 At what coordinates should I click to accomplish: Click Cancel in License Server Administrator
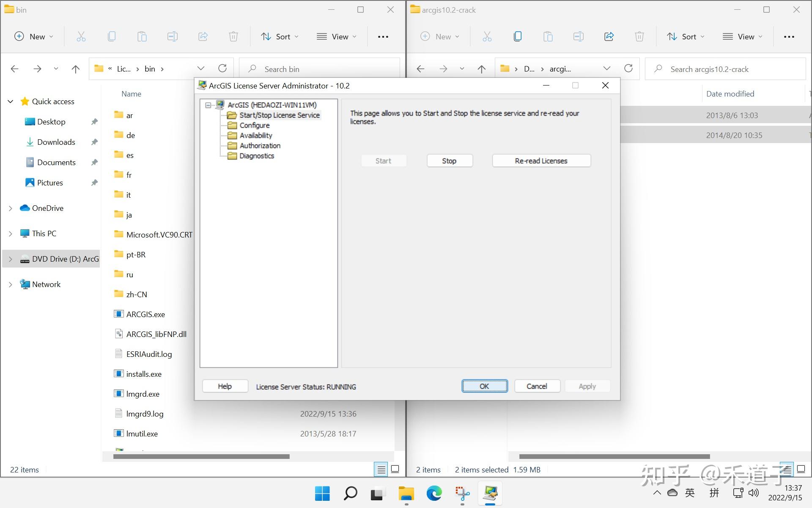point(537,386)
